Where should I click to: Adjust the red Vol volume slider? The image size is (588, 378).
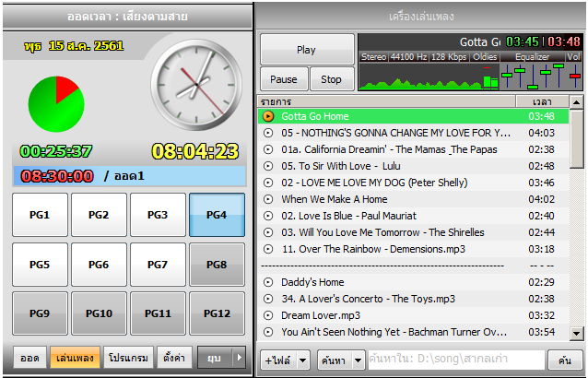click(x=575, y=76)
